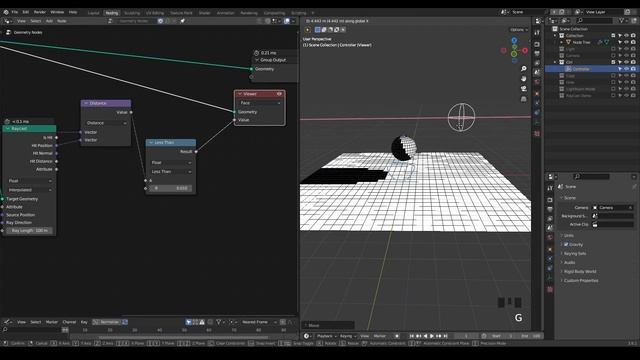The width and height of the screenshot is (640, 360).
Task: Collapse the Raycast node
Action: [7, 129]
